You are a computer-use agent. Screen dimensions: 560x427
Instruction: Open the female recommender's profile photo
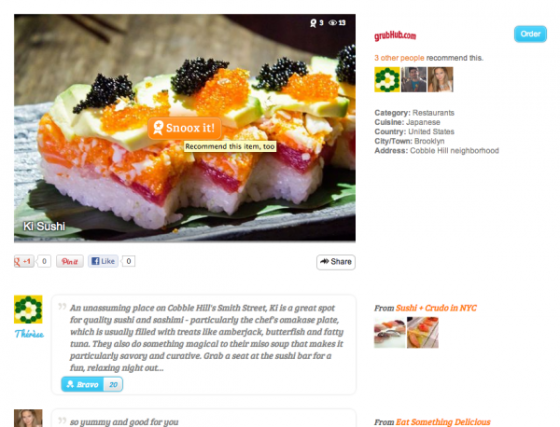(x=441, y=79)
